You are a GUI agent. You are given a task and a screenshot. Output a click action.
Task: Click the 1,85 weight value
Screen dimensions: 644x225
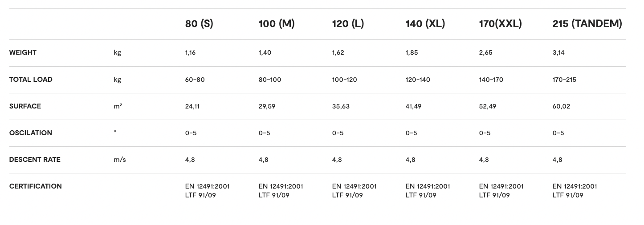(412, 52)
